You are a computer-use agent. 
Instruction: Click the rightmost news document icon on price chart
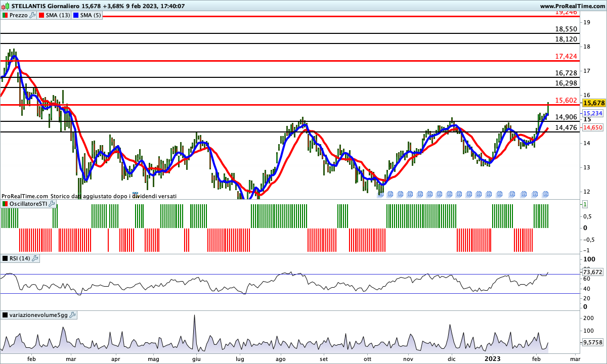coord(545,194)
